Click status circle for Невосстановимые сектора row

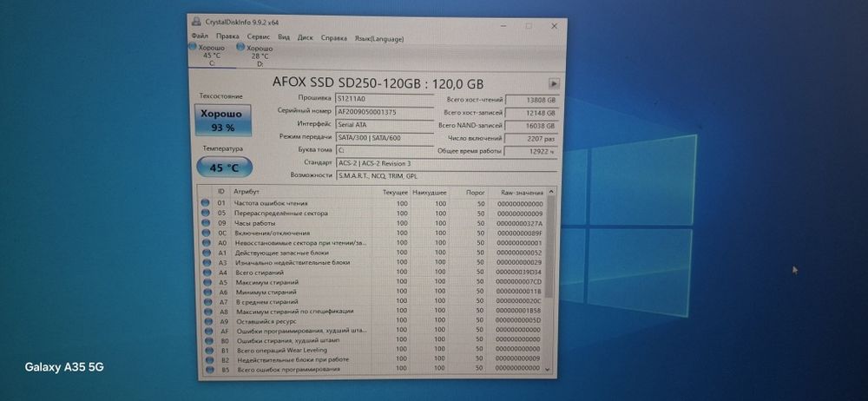[206, 243]
